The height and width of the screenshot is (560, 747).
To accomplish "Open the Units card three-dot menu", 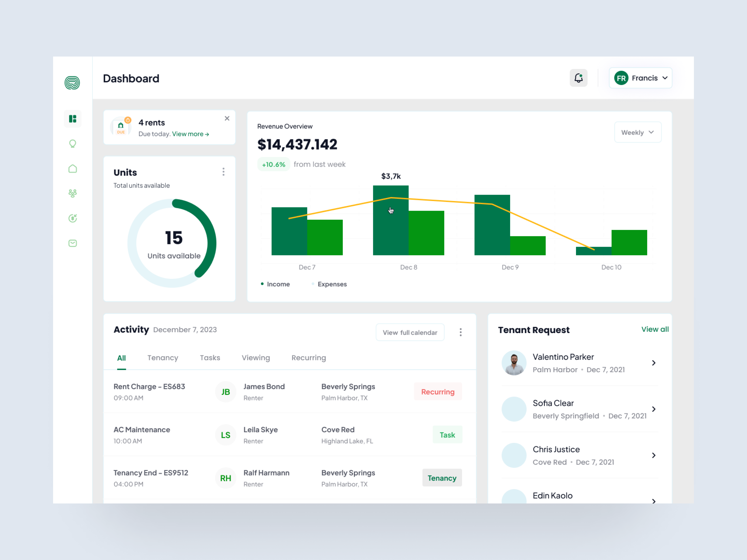I will tap(223, 172).
